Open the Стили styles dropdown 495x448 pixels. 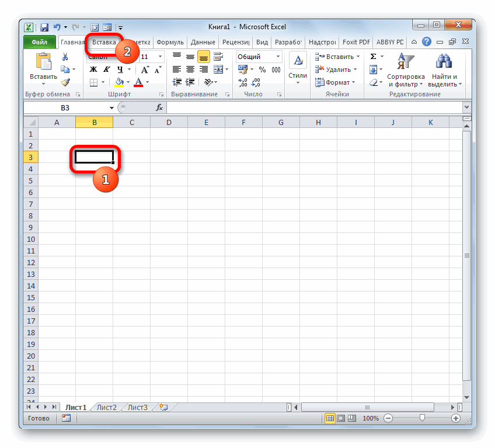pos(298,69)
